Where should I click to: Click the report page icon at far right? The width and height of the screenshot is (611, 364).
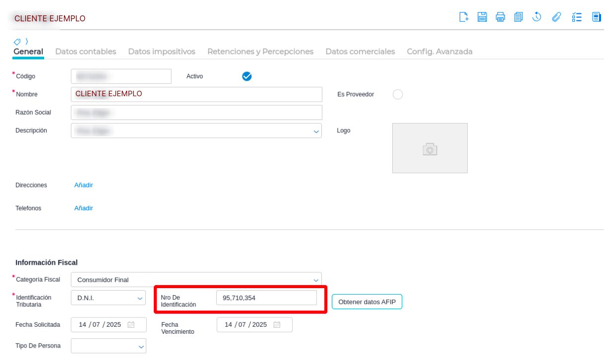click(597, 17)
